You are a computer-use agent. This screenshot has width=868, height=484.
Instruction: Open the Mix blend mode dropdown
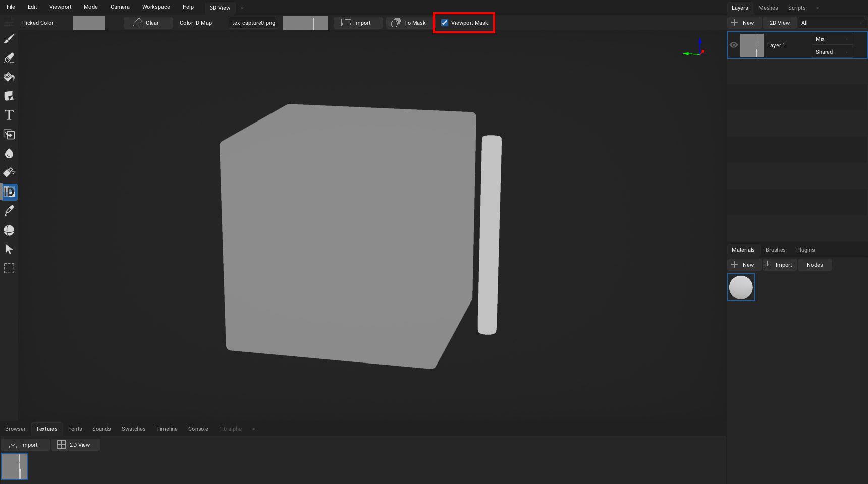click(832, 39)
